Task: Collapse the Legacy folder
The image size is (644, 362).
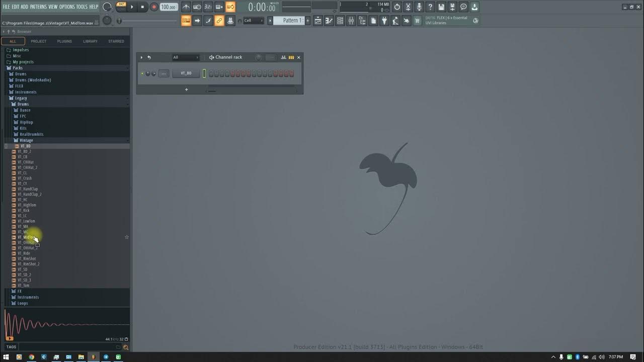Action: (21, 98)
